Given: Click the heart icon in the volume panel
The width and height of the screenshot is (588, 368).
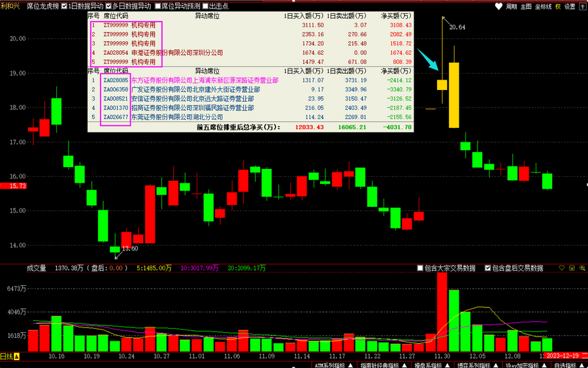Looking at the screenshot, I should coord(562,268).
